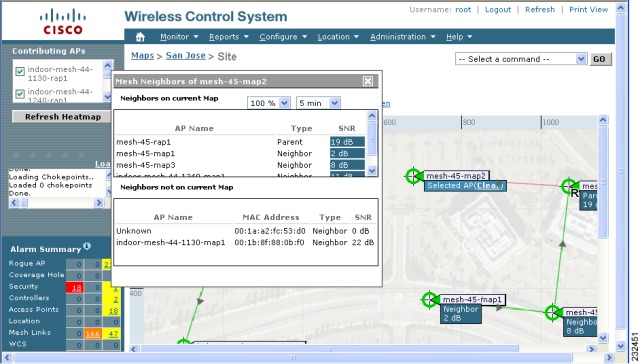Image resolution: width=640 pixels, height=364 pixels.
Task: Select the mesh-45-map2 AP icon on map
Action: click(x=413, y=176)
